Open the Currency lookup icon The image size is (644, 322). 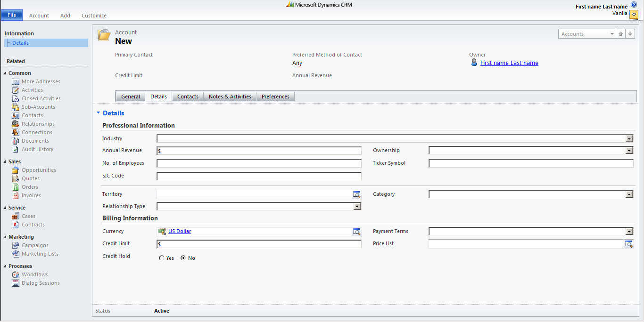pyautogui.click(x=357, y=231)
